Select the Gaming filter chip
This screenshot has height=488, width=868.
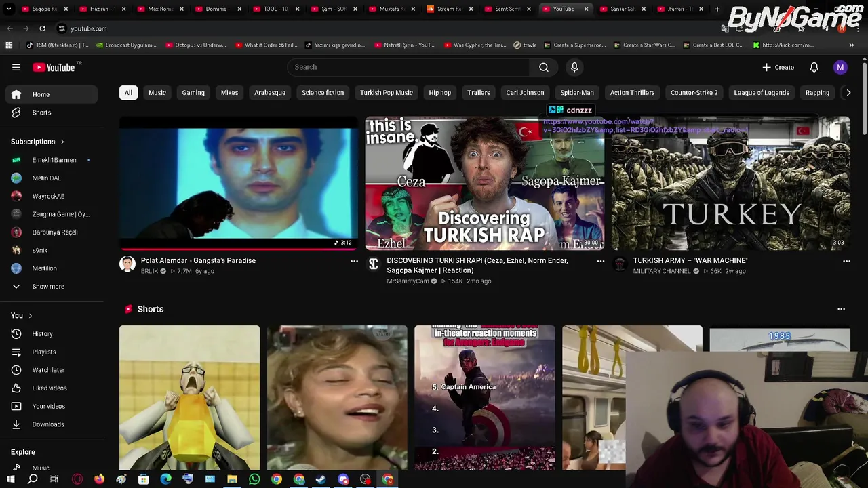193,93
